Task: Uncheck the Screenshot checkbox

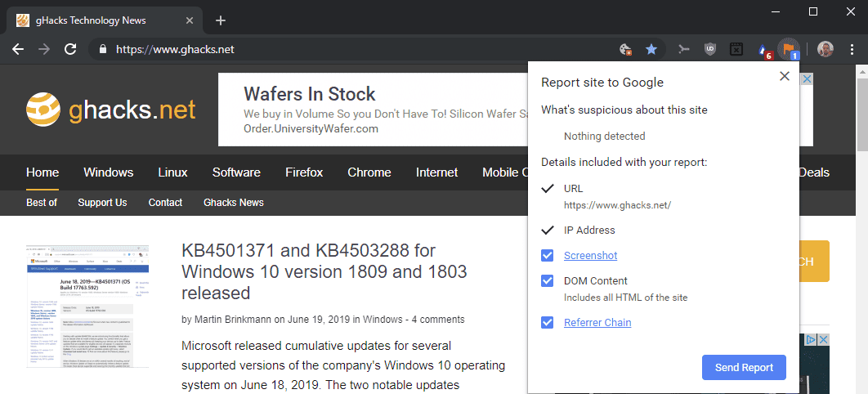Action: pyautogui.click(x=547, y=255)
